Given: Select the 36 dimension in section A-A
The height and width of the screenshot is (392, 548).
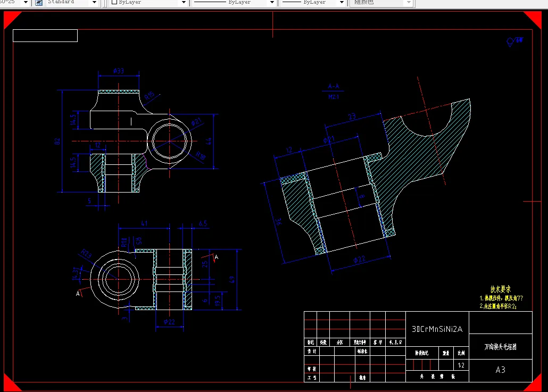Looking at the screenshot, I should (x=278, y=221).
